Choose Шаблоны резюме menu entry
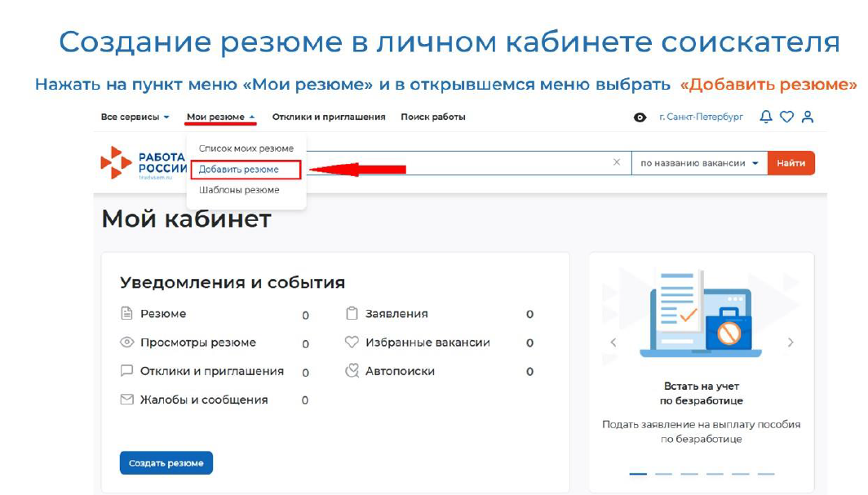Image resolution: width=868 pixels, height=495 pixels. click(x=239, y=190)
